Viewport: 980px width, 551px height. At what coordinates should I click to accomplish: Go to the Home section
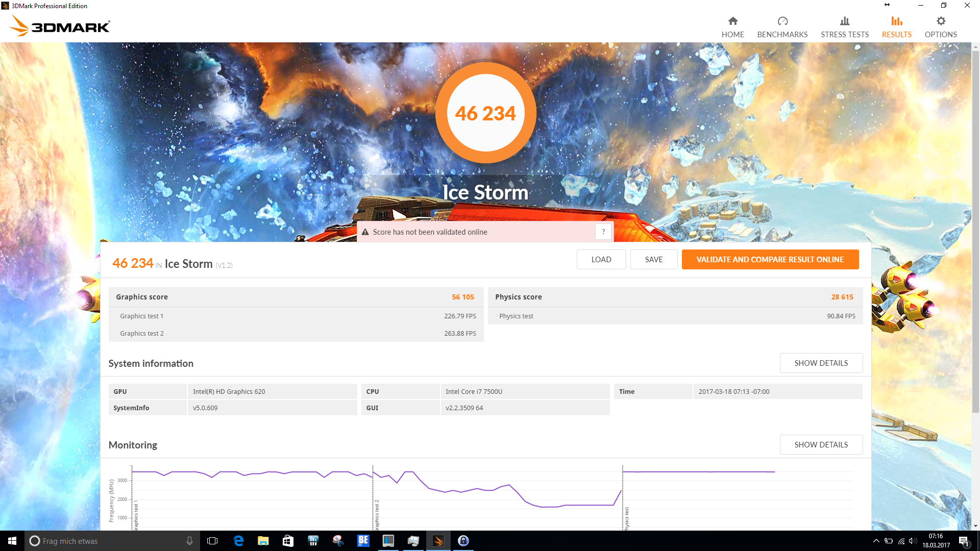(x=732, y=27)
